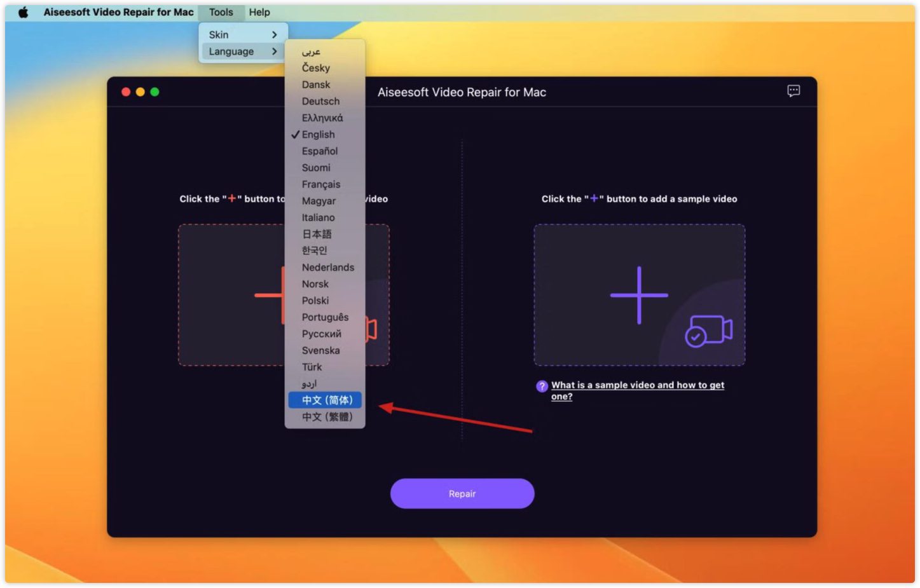
Task: Open the Tools menu
Action: [x=221, y=12]
